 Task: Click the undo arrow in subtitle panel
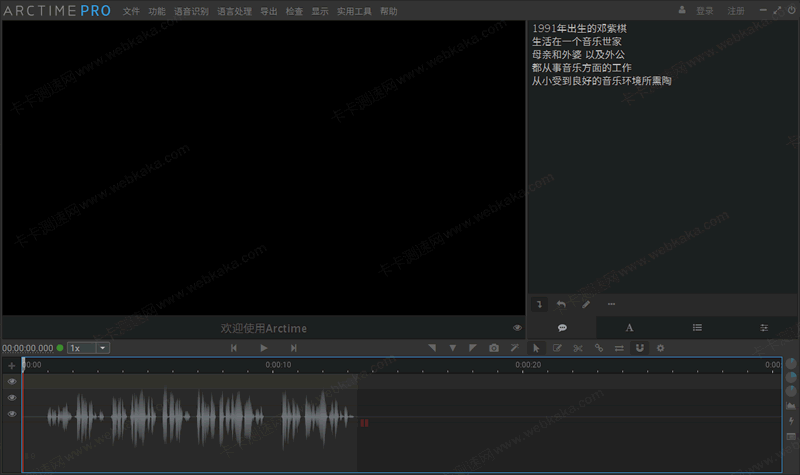[x=562, y=304]
